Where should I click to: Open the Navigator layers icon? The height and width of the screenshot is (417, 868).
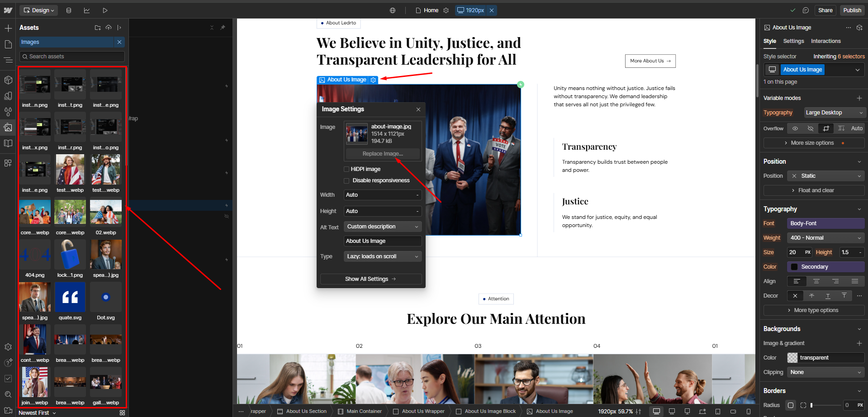[8, 60]
